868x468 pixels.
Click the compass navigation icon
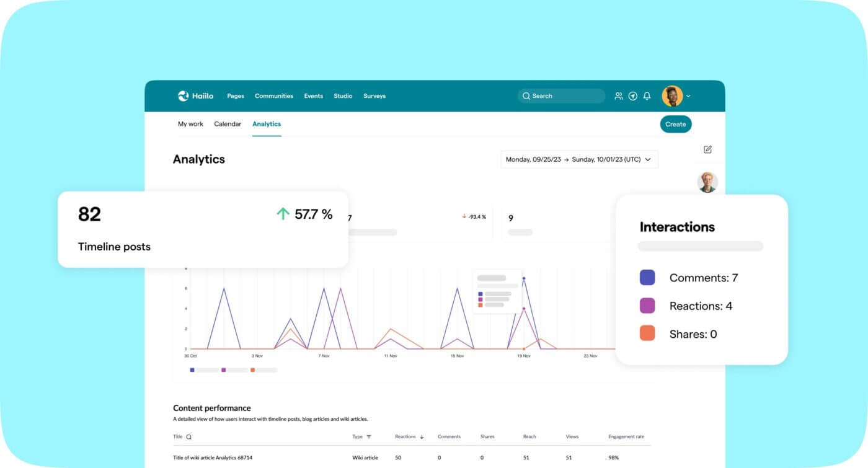click(632, 96)
